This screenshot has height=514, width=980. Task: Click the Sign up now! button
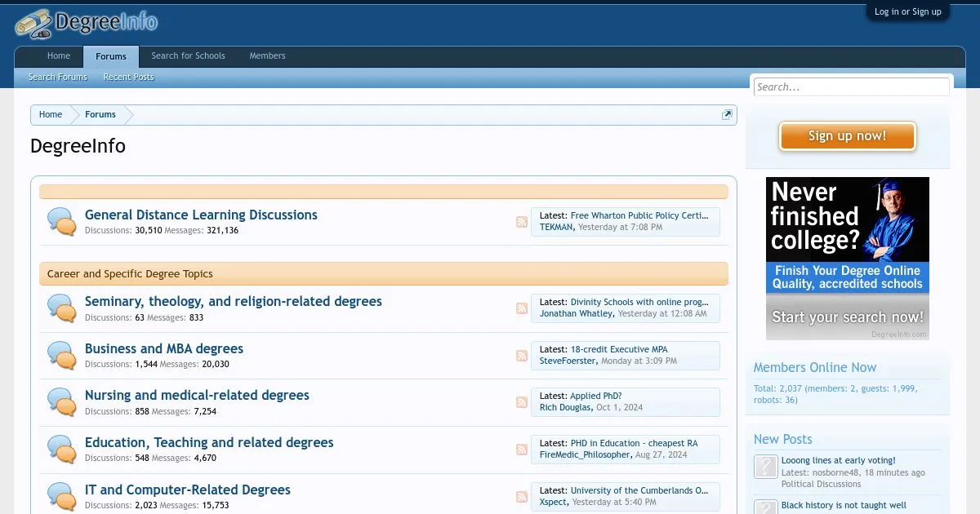pyautogui.click(x=847, y=136)
